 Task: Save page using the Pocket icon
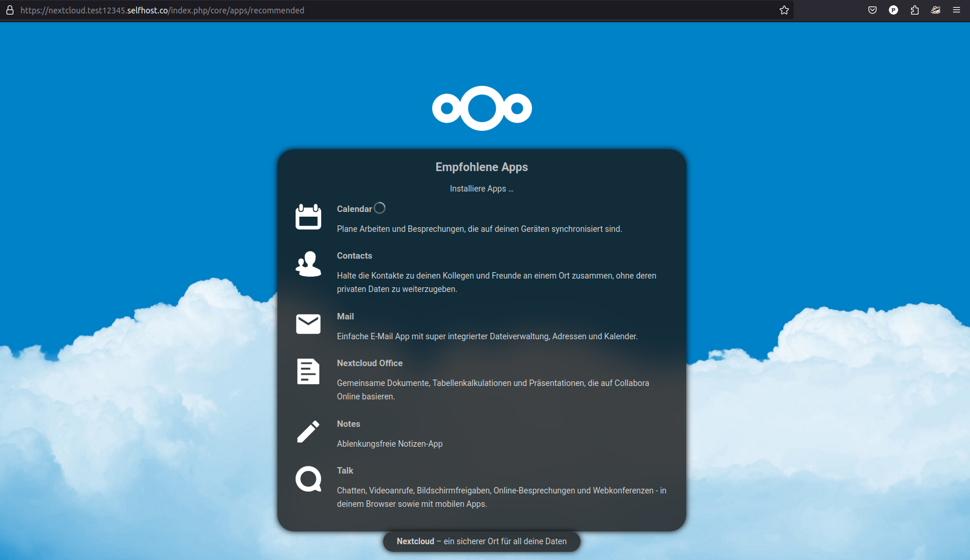tap(872, 10)
